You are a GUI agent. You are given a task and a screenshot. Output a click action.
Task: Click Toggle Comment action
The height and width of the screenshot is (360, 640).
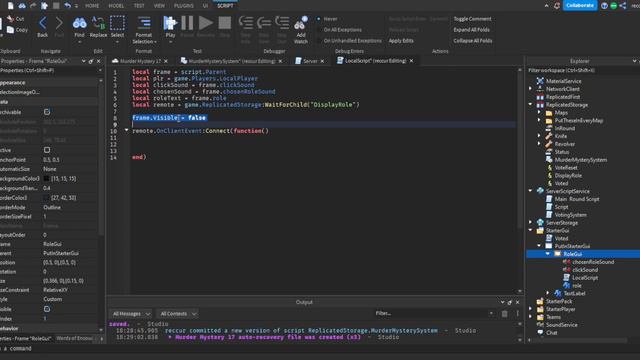point(472,19)
